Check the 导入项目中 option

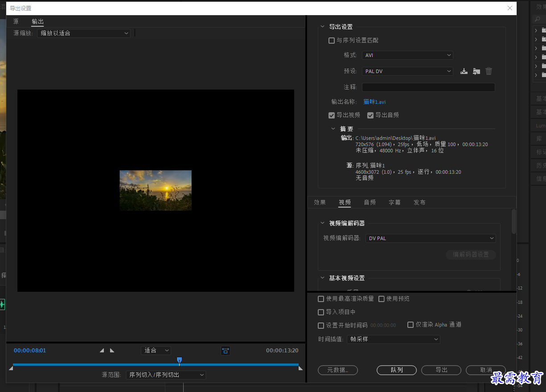[x=321, y=312]
